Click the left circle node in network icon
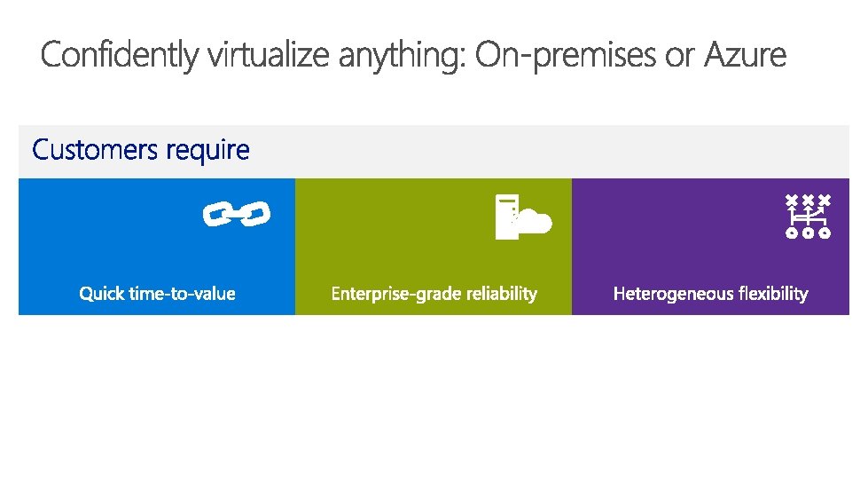 tap(791, 234)
